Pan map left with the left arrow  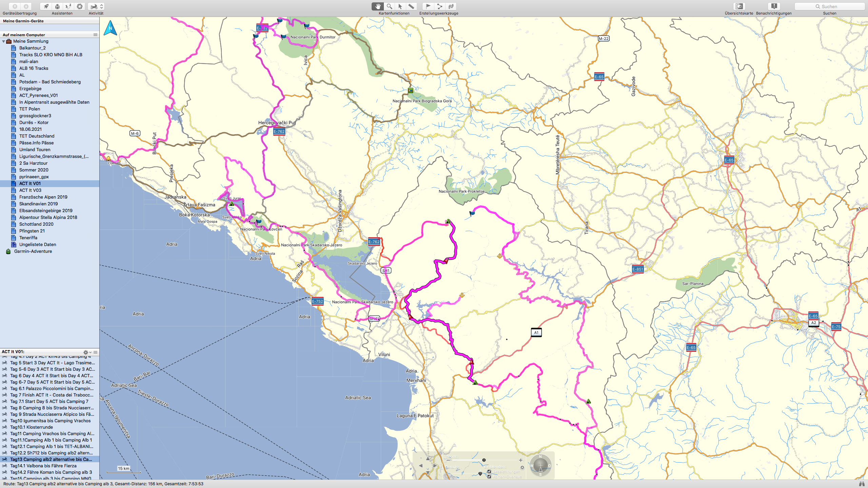point(421,466)
